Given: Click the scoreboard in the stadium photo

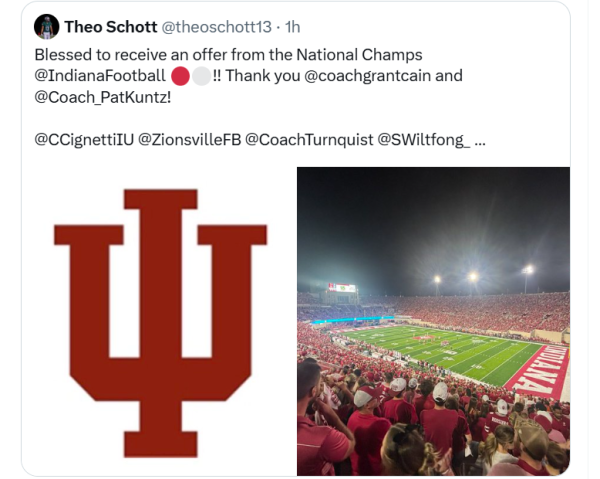Looking at the screenshot, I should coord(342,289).
